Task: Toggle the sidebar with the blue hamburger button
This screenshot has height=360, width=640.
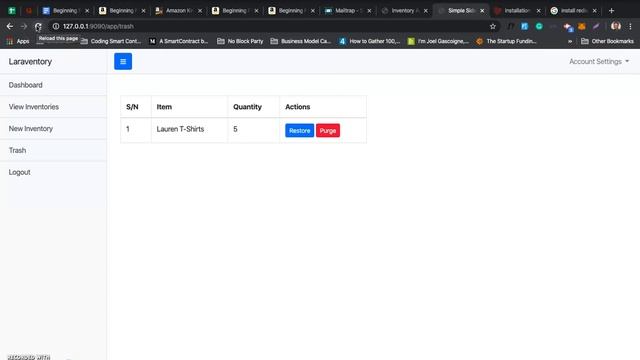Action: click(123, 61)
